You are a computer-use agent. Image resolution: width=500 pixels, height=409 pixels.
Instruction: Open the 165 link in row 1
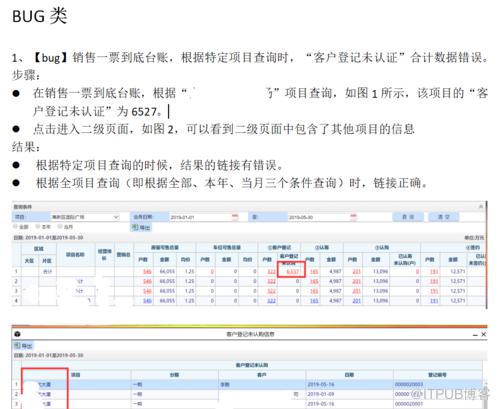click(x=314, y=272)
